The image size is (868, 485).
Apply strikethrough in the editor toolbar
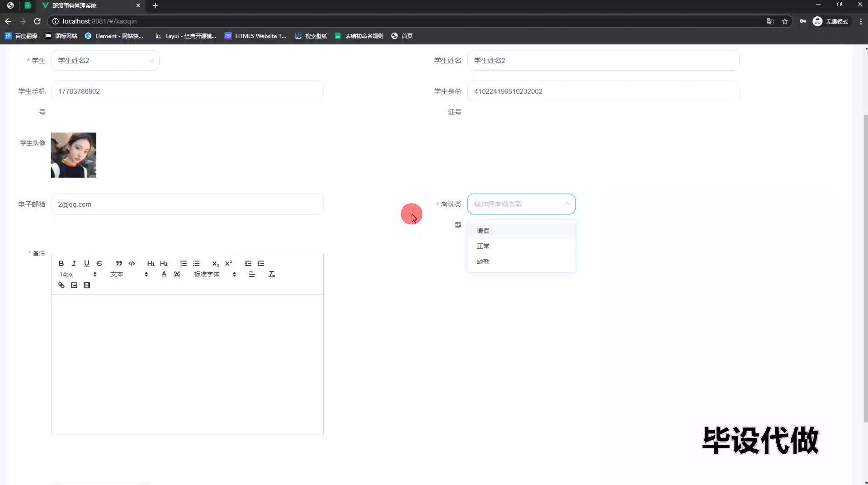pyautogui.click(x=99, y=263)
